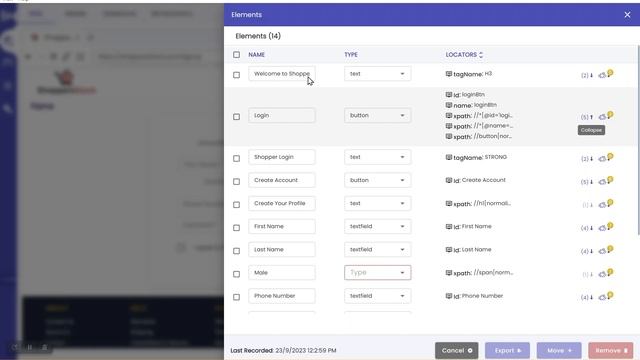The width and height of the screenshot is (640, 360).
Task: Click the AI suggestion icon in the Create Account row
Action: pos(606,181)
